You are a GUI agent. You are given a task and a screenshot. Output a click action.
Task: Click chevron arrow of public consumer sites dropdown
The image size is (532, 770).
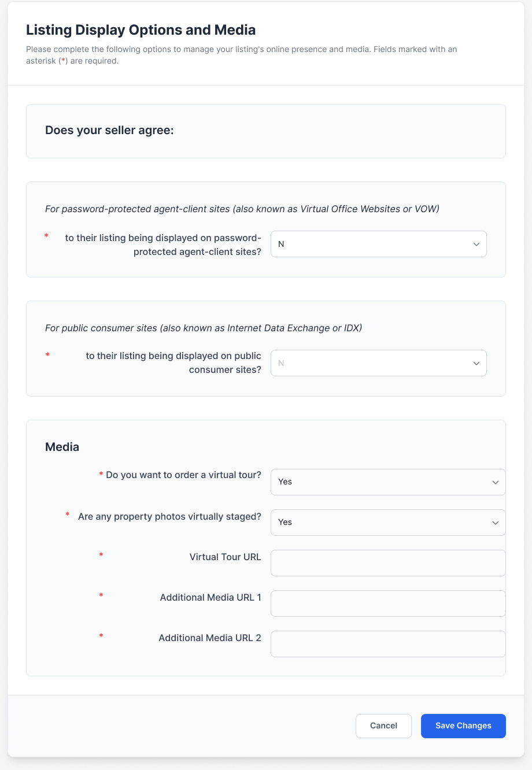point(476,364)
